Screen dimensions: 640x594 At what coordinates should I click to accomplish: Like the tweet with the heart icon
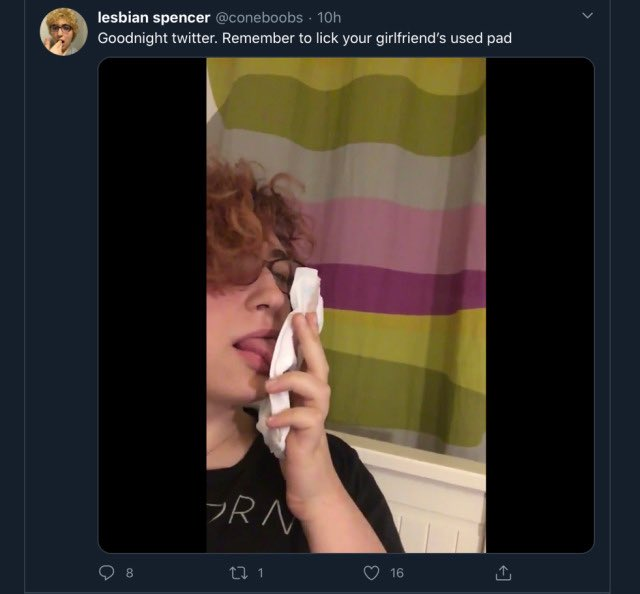pos(371,573)
